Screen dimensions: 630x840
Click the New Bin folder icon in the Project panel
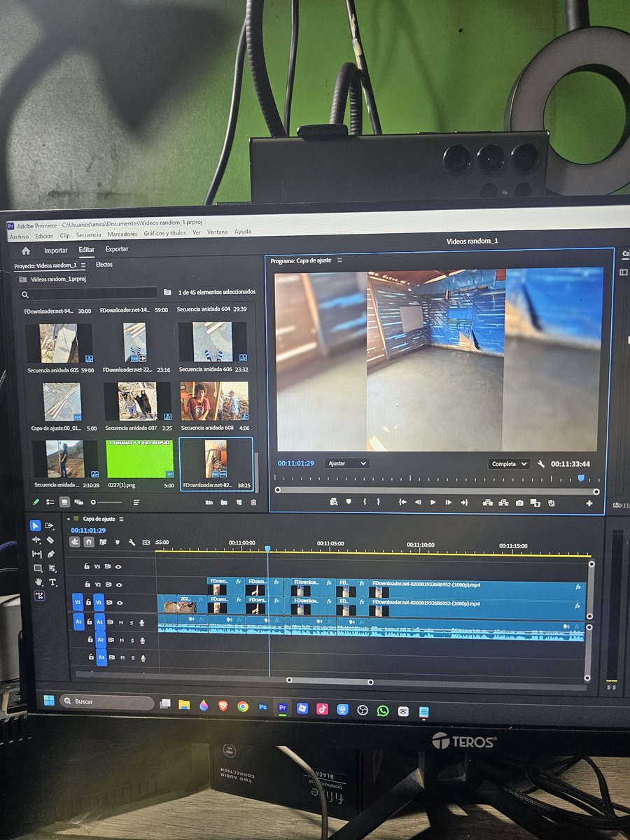(x=224, y=502)
